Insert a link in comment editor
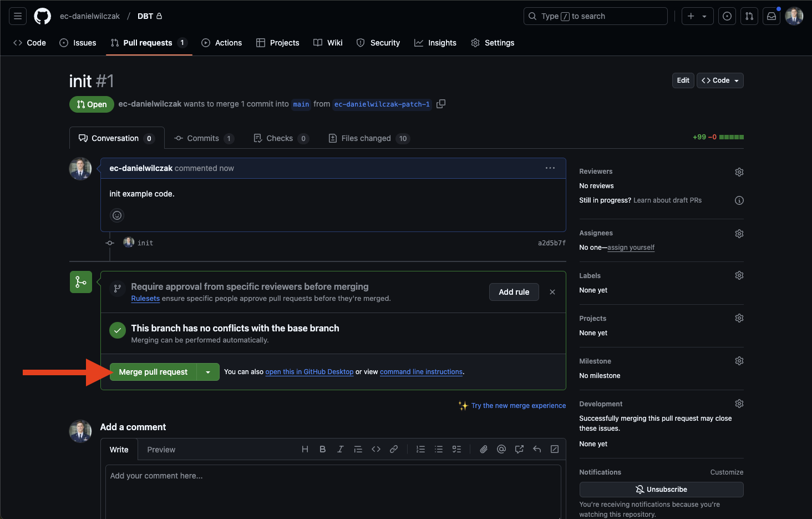The image size is (812, 519). [394, 449]
